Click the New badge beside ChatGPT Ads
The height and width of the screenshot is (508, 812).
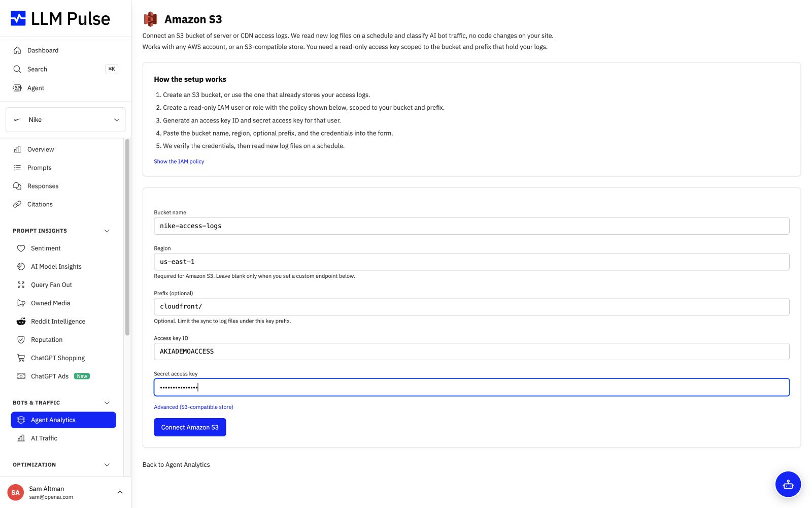(x=82, y=376)
